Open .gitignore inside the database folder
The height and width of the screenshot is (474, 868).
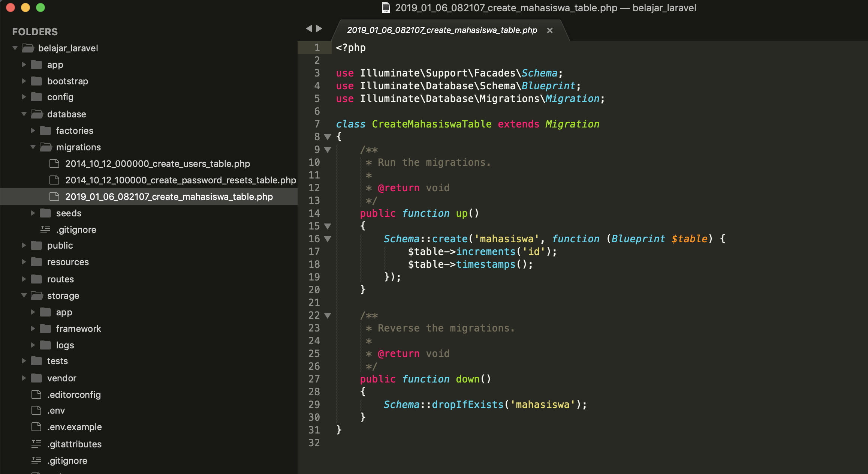click(x=76, y=229)
